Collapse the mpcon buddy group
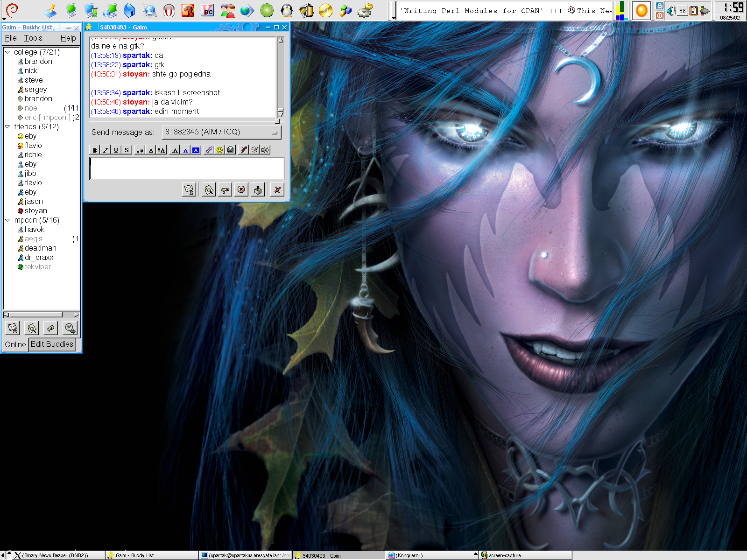The image size is (747, 560). tap(7, 220)
